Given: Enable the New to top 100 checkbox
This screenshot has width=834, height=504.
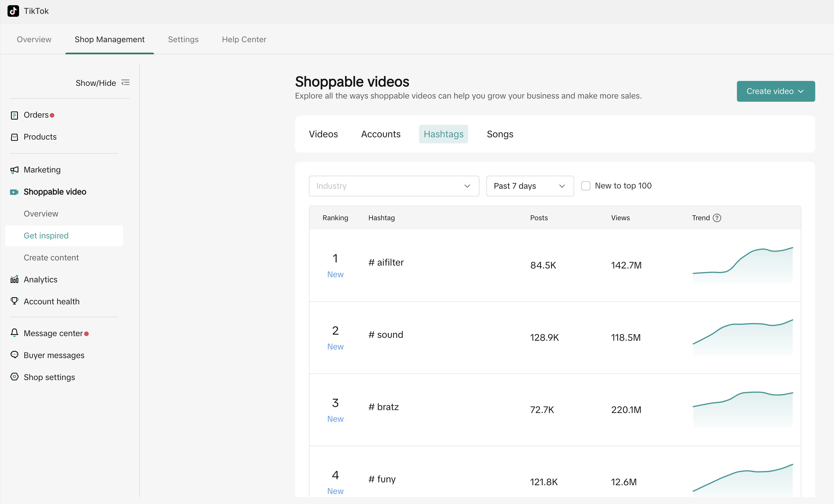Looking at the screenshot, I should tap(585, 186).
